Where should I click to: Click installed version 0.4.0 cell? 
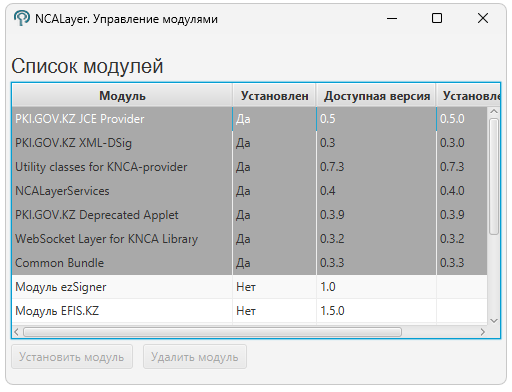coord(452,191)
